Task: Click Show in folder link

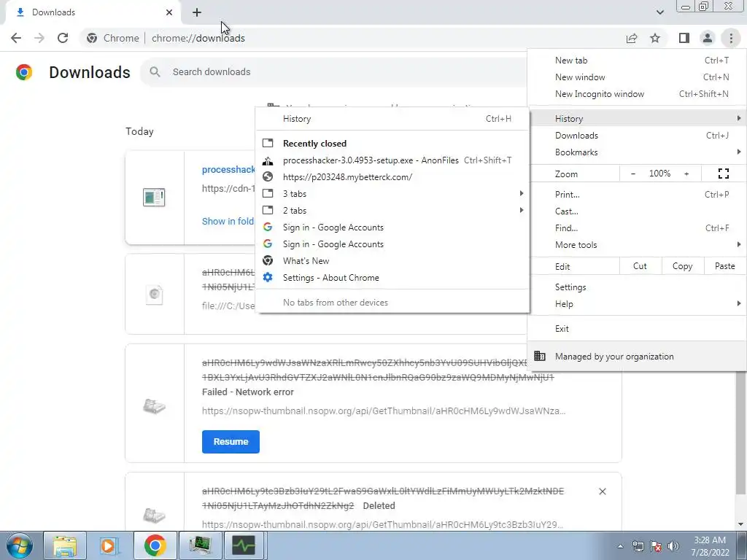Action: coord(228,221)
